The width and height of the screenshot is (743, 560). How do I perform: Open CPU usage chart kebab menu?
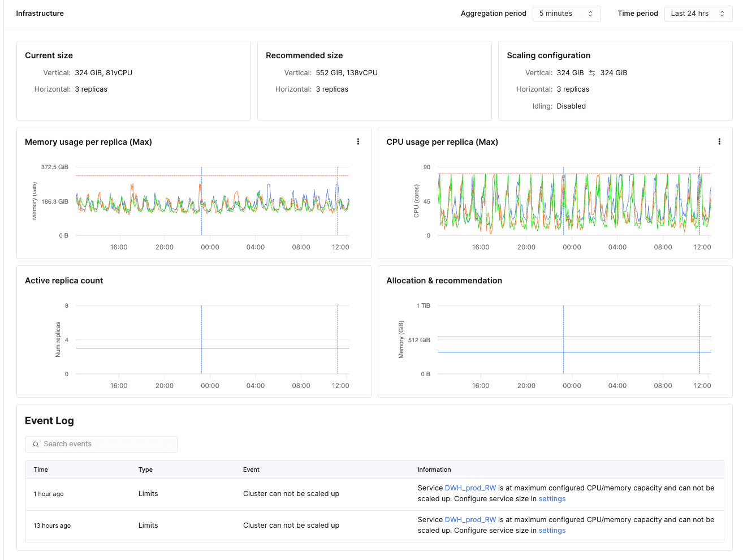pyautogui.click(x=719, y=142)
